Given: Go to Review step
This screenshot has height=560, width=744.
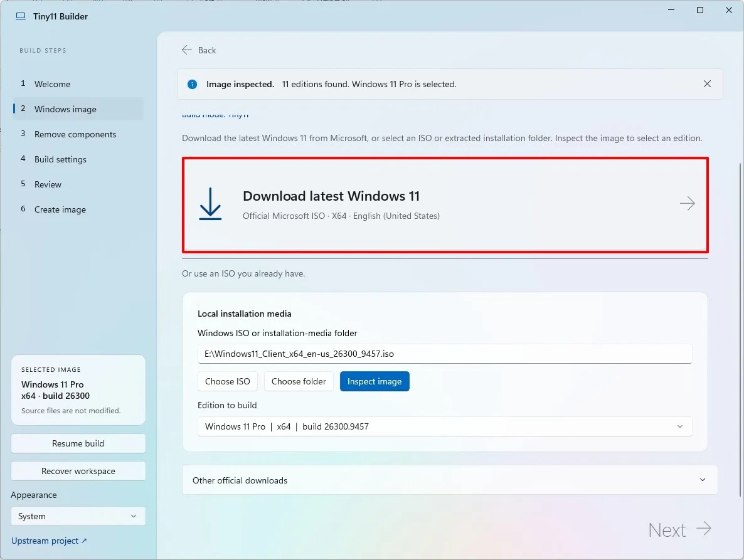Looking at the screenshot, I should (78, 184).
